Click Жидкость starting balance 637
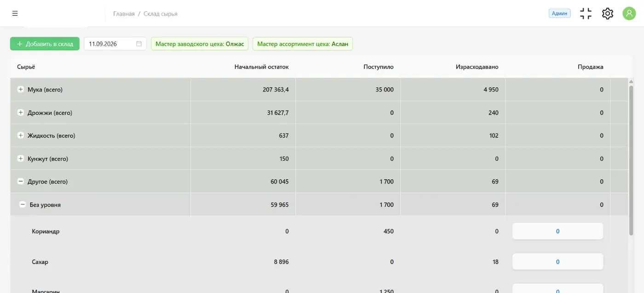The height and width of the screenshot is (293, 644). point(284,136)
